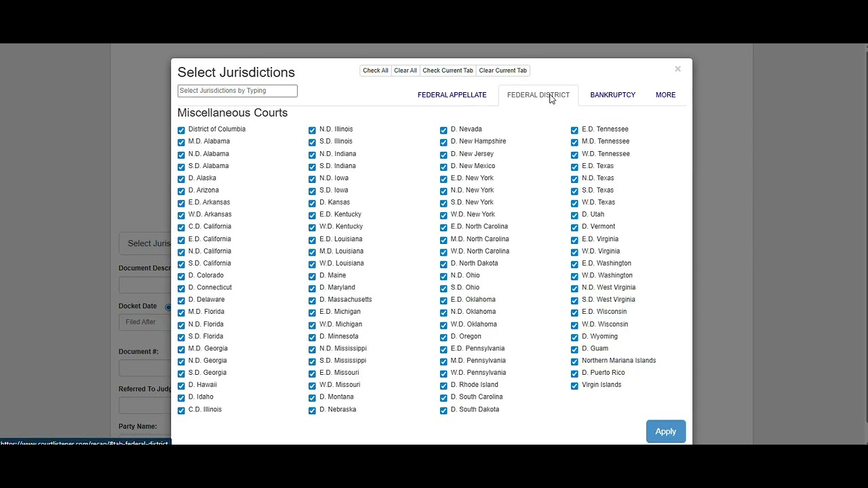Click the D. Montana label
868x488 pixels.
point(336,397)
